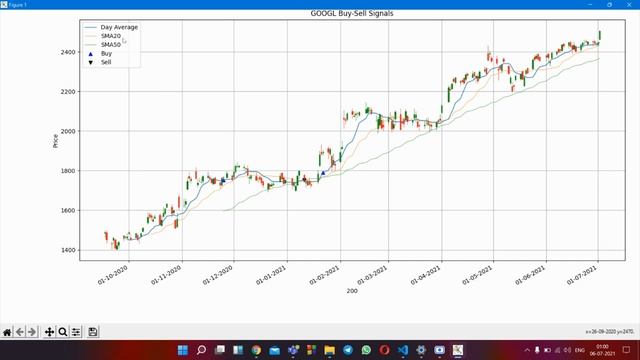Click the SMA20 legend entry
The width and height of the screenshot is (640, 360).
pos(111,36)
